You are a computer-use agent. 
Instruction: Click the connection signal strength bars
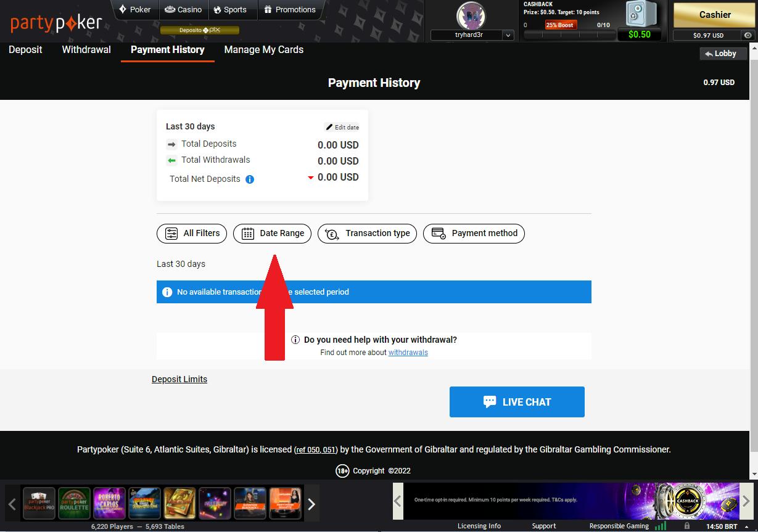[661, 526]
